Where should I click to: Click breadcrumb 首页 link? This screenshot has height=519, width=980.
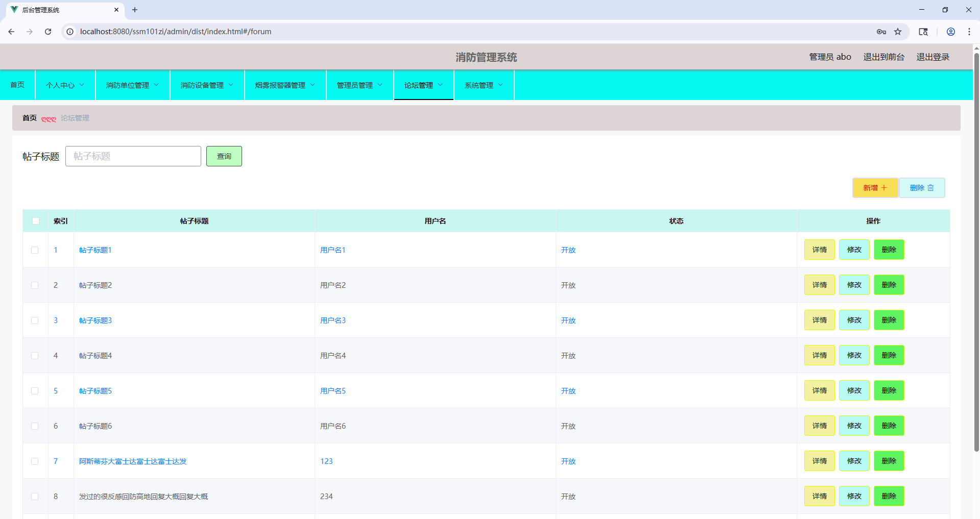[x=30, y=118]
